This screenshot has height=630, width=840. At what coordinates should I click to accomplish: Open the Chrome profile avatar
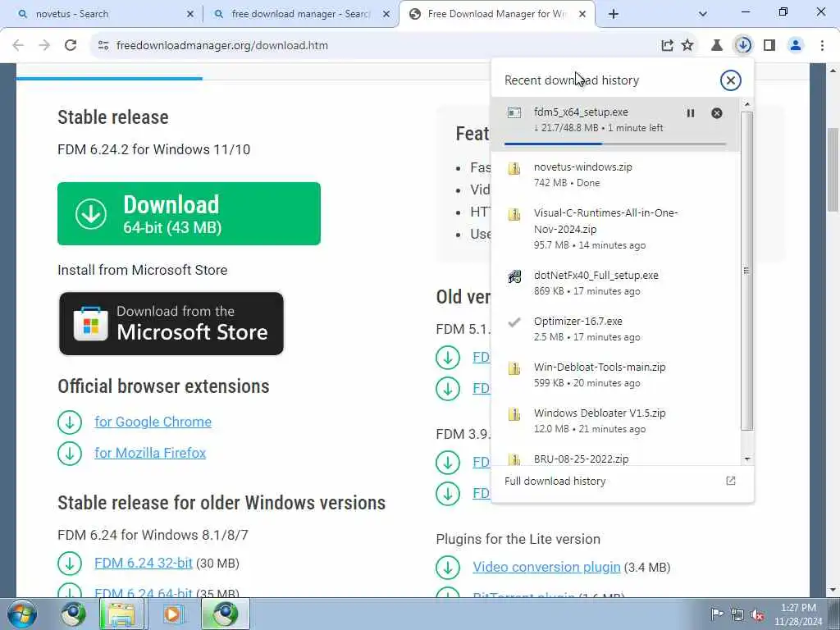point(796,45)
